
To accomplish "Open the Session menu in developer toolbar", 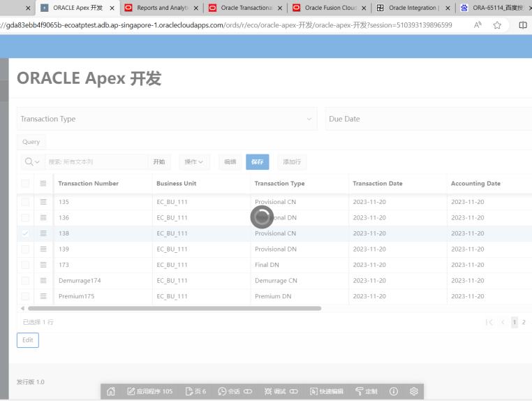I will (235, 391).
